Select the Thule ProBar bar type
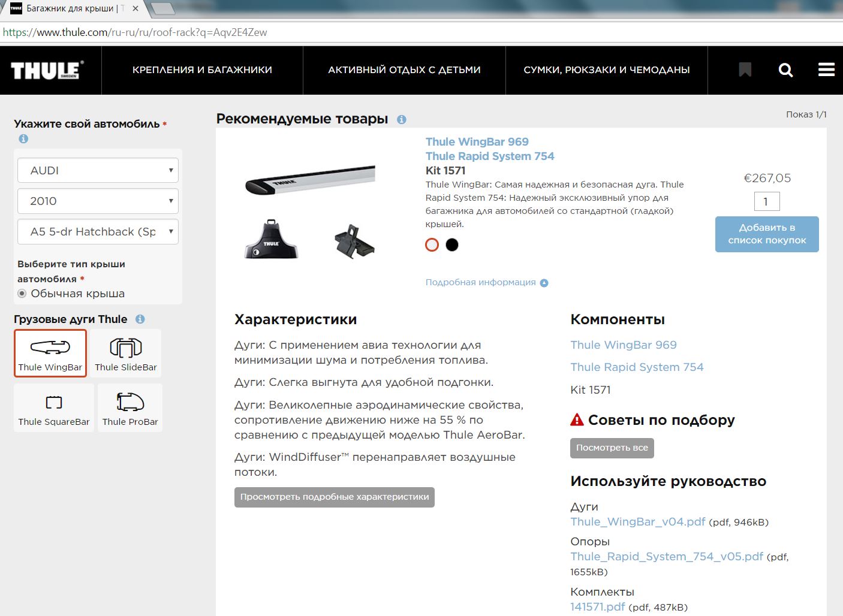The width and height of the screenshot is (843, 616). pos(130,407)
